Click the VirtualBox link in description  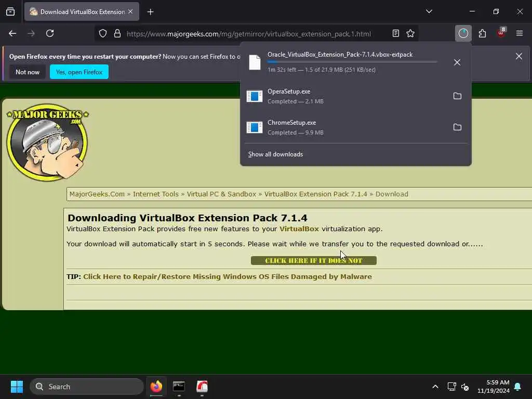(x=299, y=229)
